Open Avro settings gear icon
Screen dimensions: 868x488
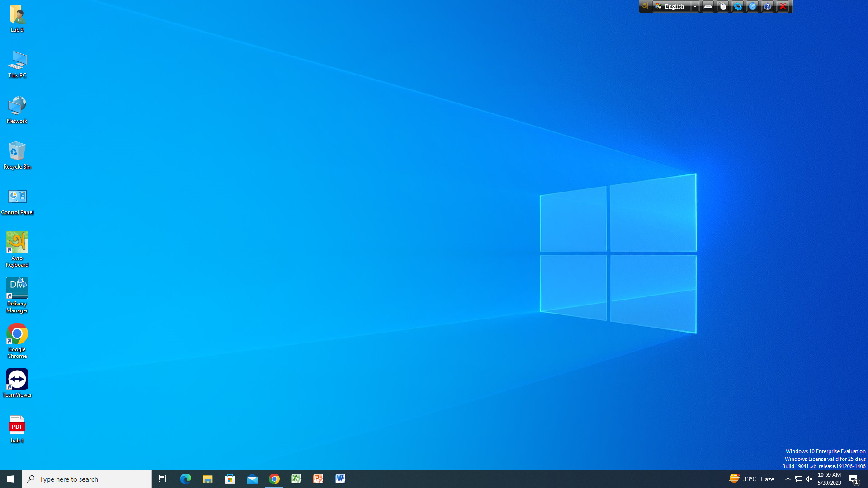coord(738,6)
